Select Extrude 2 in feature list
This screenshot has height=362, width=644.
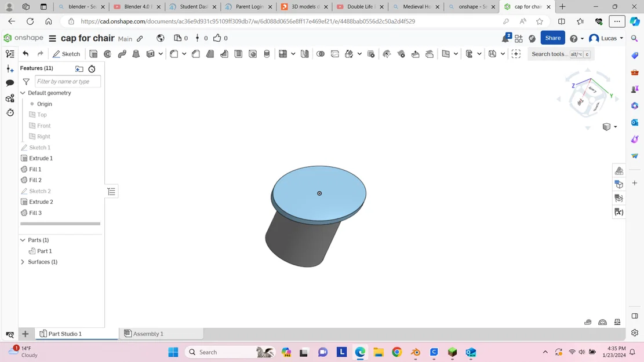(41, 202)
